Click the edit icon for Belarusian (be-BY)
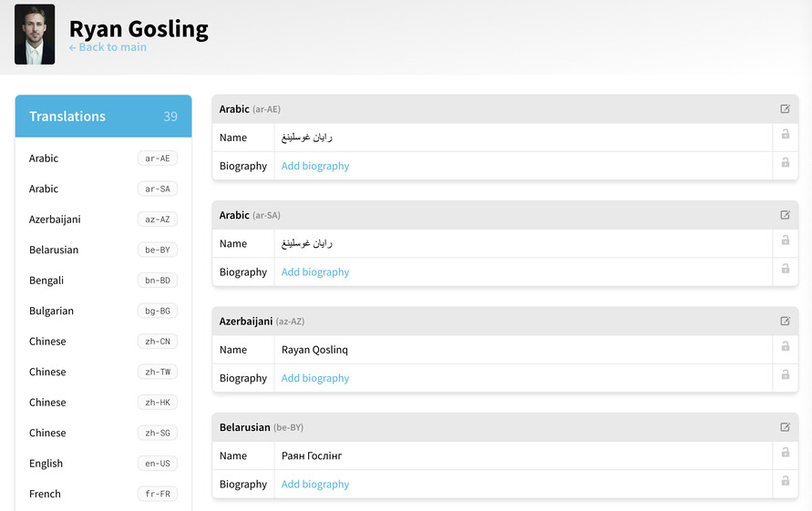The image size is (812, 511). pyautogui.click(x=785, y=427)
